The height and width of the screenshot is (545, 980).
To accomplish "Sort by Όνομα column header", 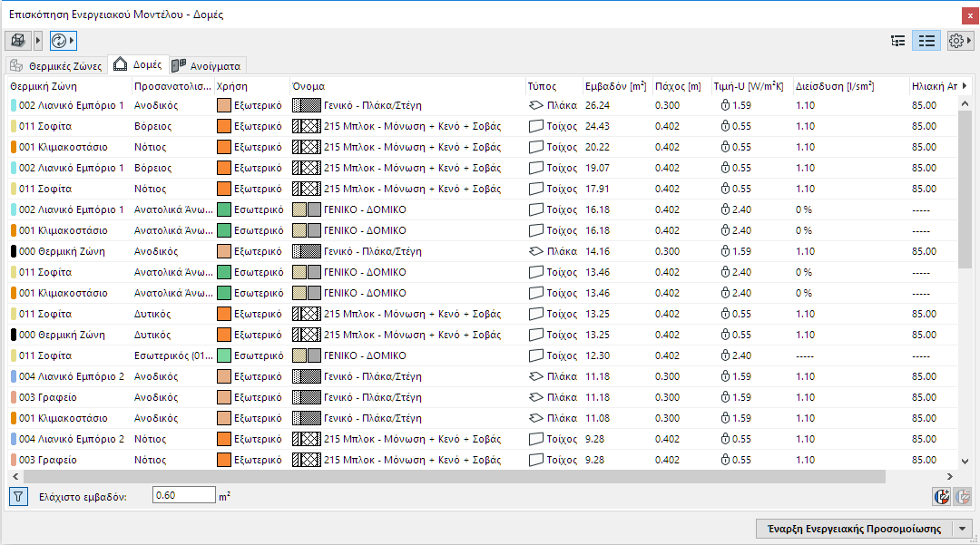I will tap(407, 86).
